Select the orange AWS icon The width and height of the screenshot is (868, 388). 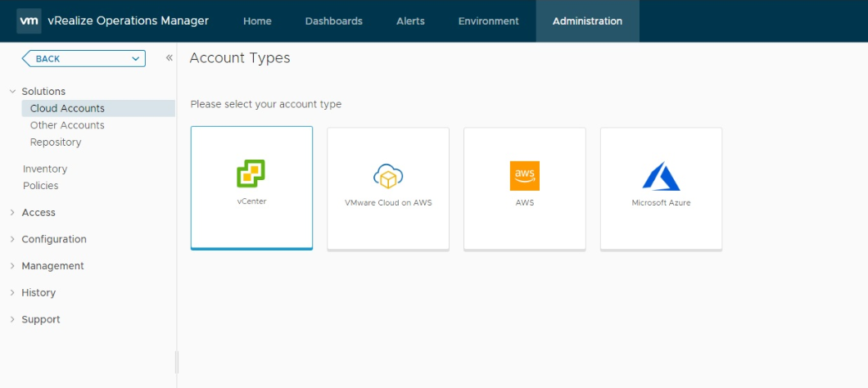pos(525,176)
